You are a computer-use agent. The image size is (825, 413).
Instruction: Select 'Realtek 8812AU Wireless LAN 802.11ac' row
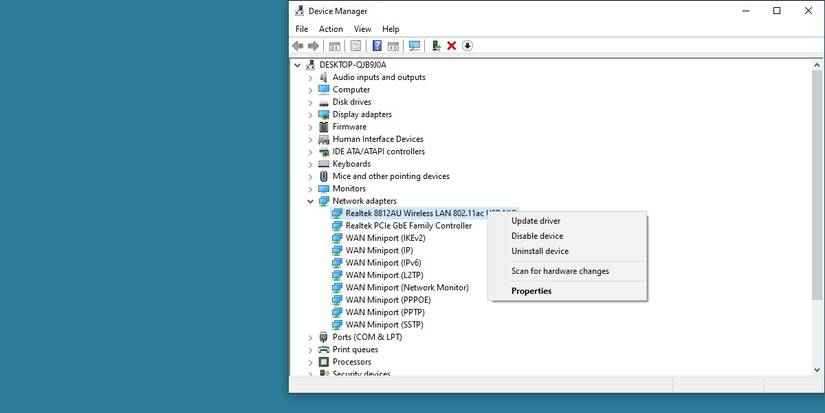(x=425, y=214)
